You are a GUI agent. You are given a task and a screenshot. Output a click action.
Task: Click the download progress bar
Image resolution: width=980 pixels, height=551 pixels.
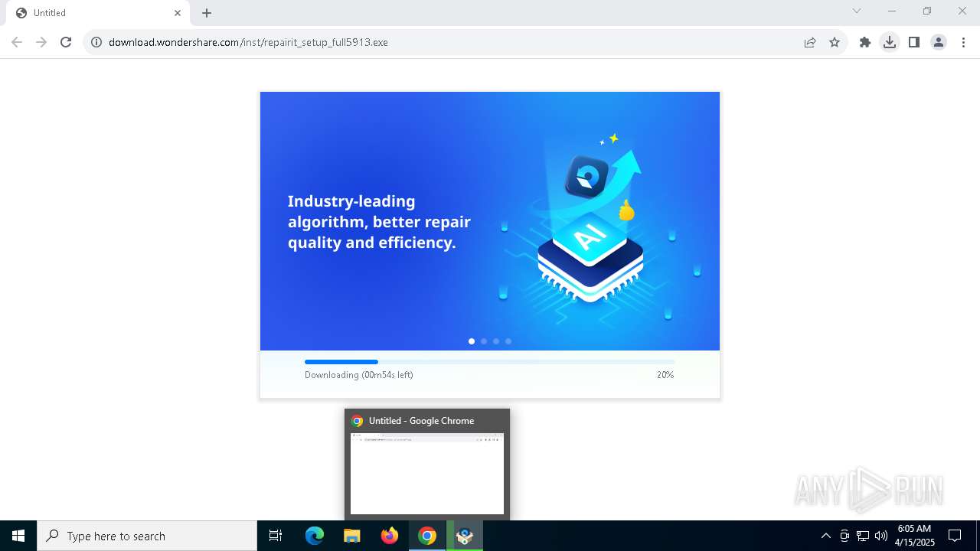point(489,362)
